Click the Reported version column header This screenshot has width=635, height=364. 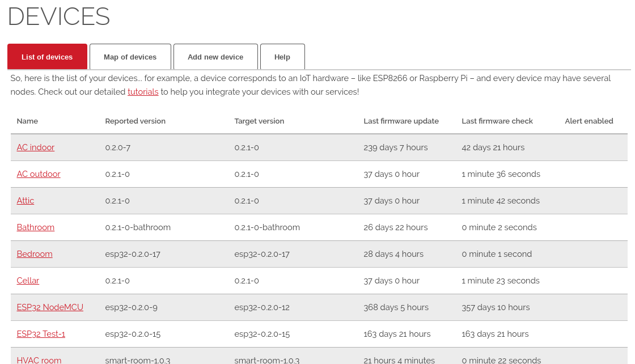point(136,121)
